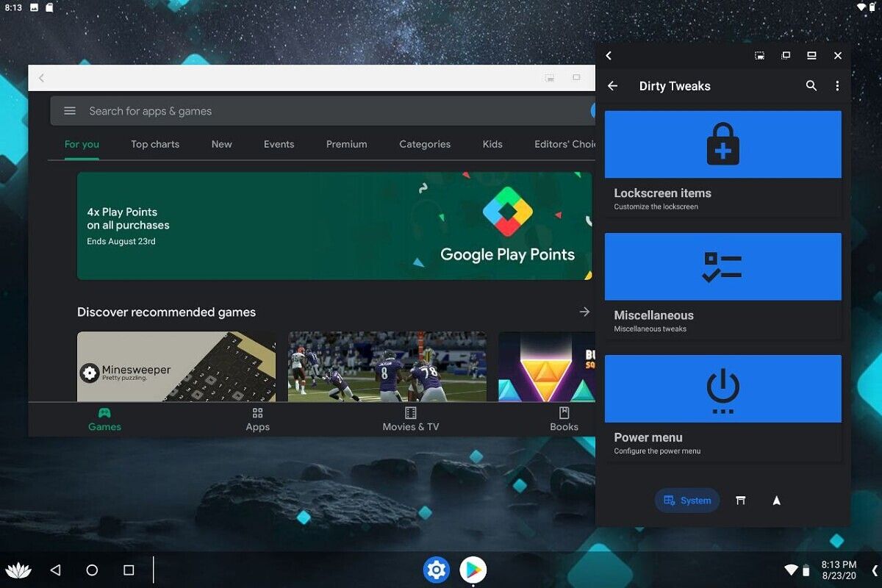Search within Dirty Tweaks settings
Viewport: 882px width, 588px height.
click(x=811, y=86)
